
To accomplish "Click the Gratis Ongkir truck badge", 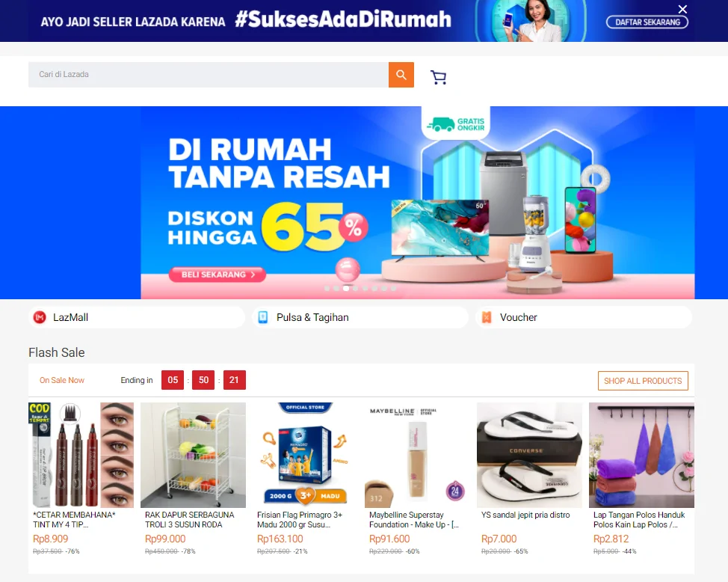I will (x=455, y=124).
